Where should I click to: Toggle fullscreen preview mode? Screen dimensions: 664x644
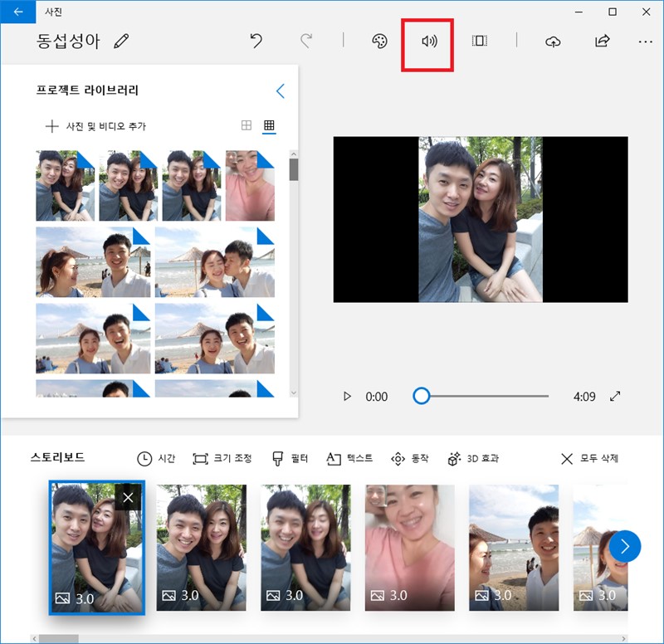point(615,397)
